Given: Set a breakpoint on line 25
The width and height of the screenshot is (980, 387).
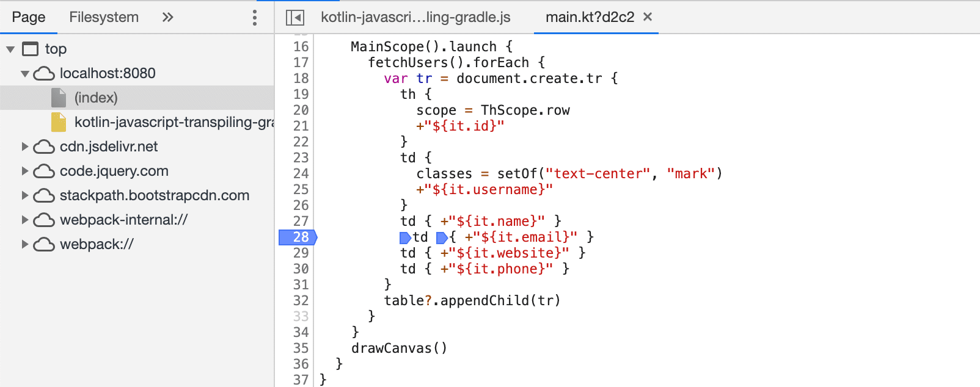Looking at the screenshot, I should pos(301,189).
